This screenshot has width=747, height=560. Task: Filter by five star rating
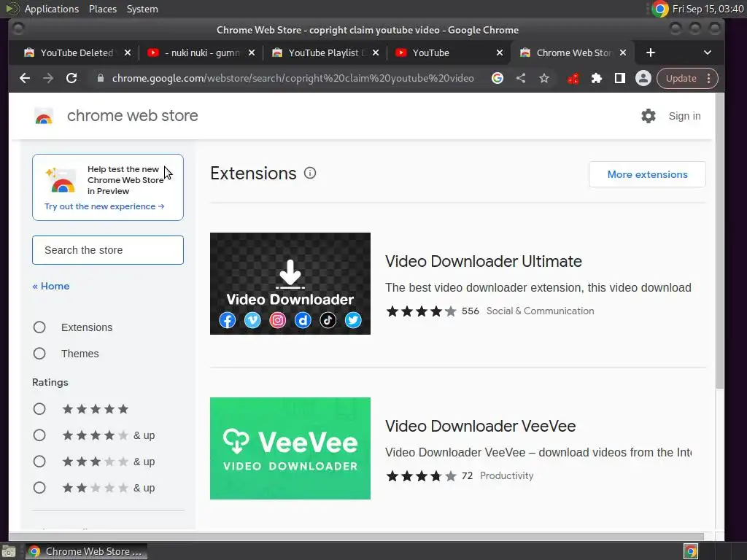[39, 409]
